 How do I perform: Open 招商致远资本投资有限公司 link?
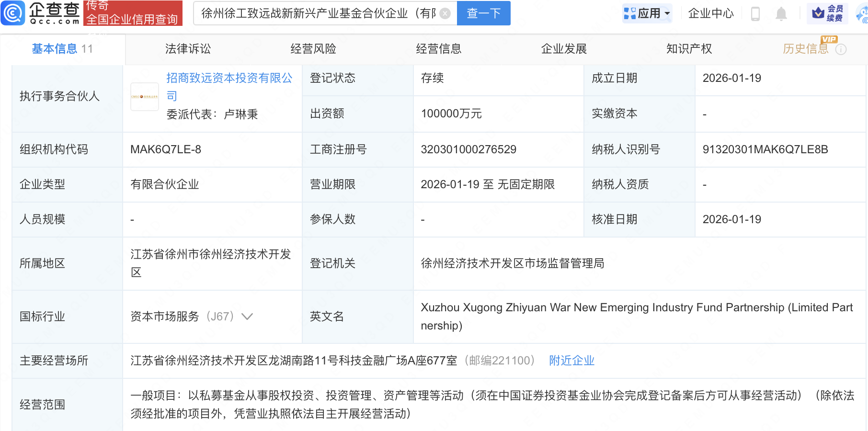(x=229, y=87)
